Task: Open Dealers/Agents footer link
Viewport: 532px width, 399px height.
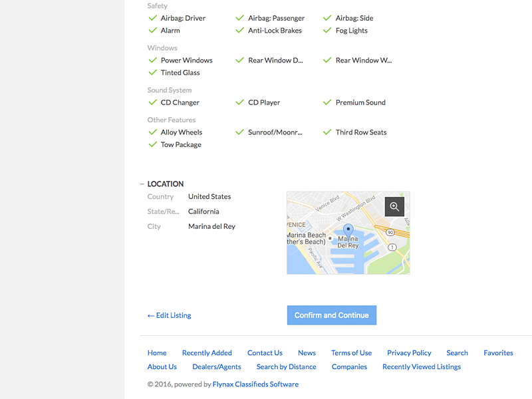Action: (217, 367)
